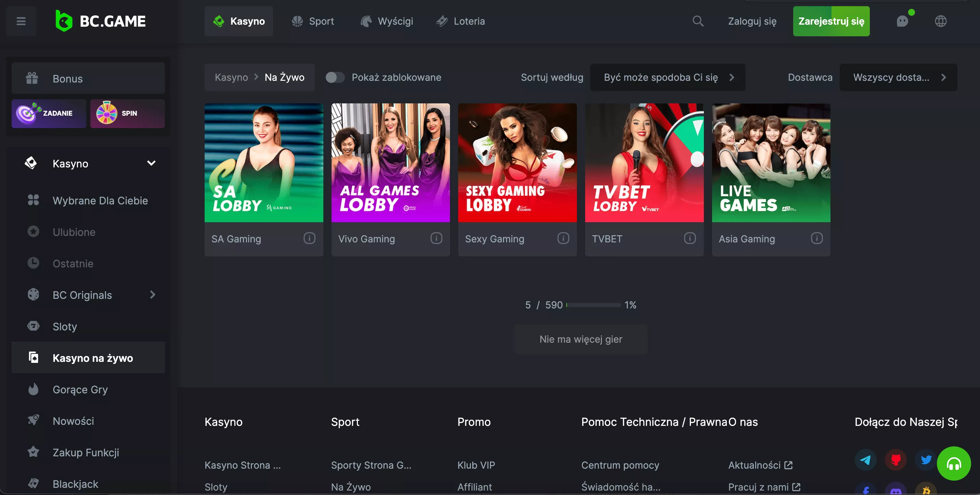Open the Dostawca provider dropdown

(x=898, y=77)
